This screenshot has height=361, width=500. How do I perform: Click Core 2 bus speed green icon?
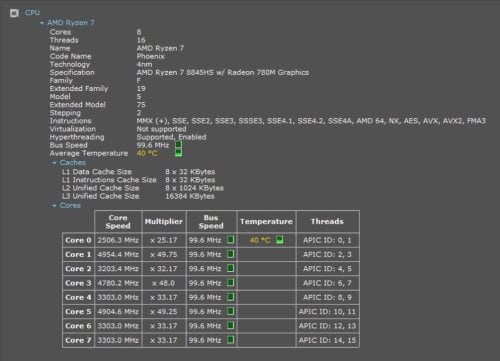(x=231, y=268)
